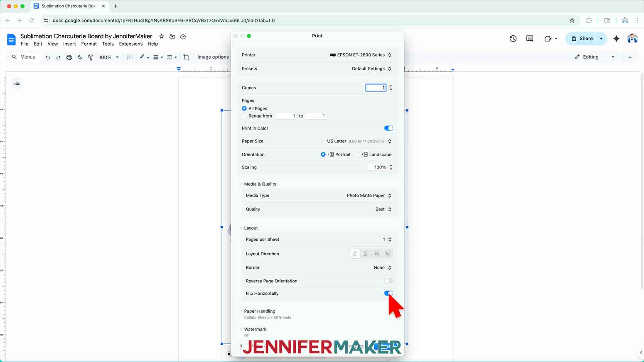The height and width of the screenshot is (362, 644).
Task: Open the Printer dropdown
Action: (361, 55)
